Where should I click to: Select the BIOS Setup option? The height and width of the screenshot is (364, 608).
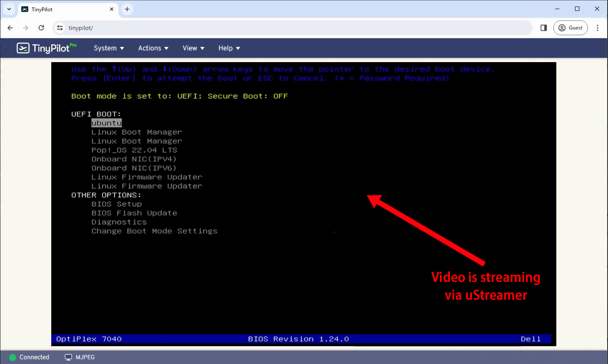(x=116, y=204)
